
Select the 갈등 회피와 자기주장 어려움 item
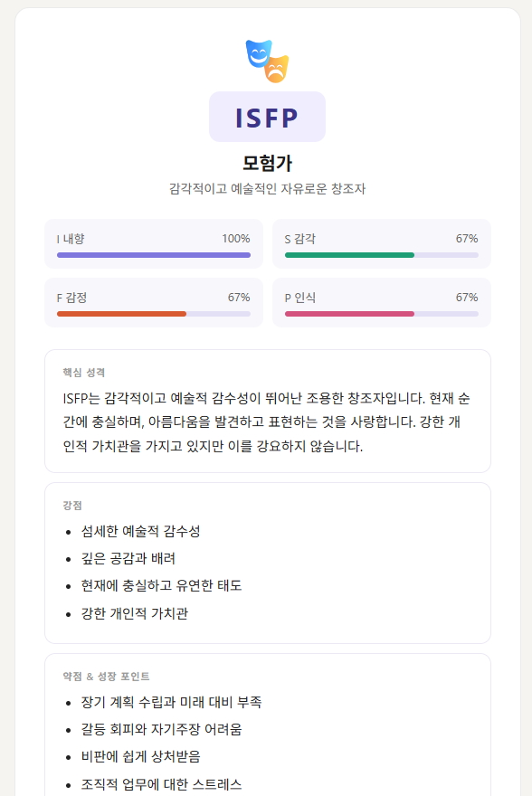pos(161,729)
